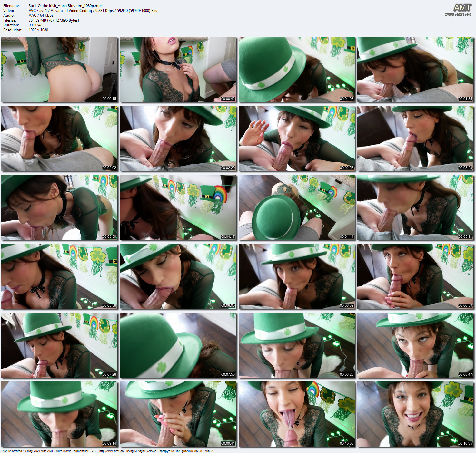Click the Duration value 00:10:48
Screen dimensions: 476x453
(35, 25)
